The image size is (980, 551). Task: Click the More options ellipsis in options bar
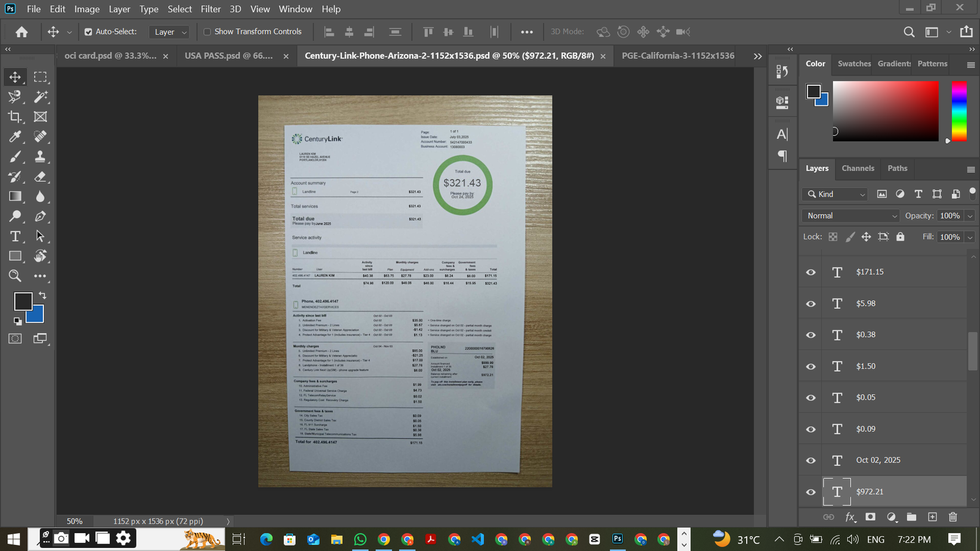pyautogui.click(x=527, y=32)
